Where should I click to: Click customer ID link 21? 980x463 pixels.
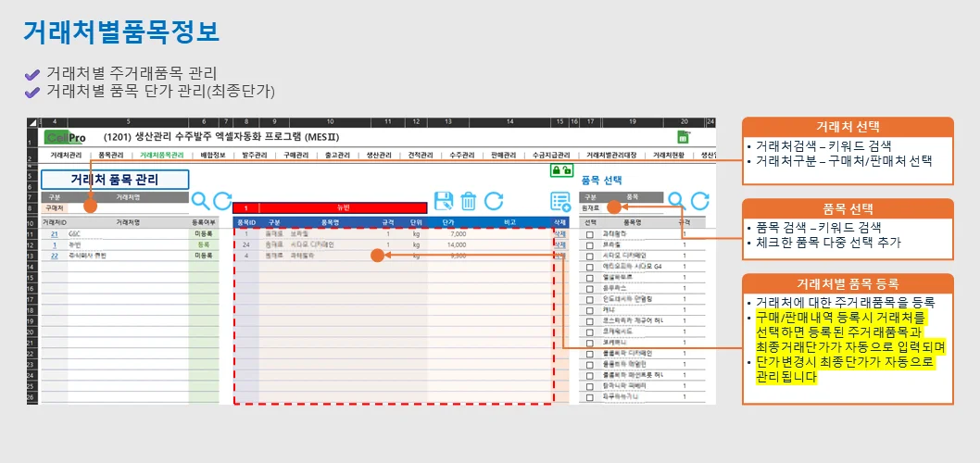[x=55, y=235]
